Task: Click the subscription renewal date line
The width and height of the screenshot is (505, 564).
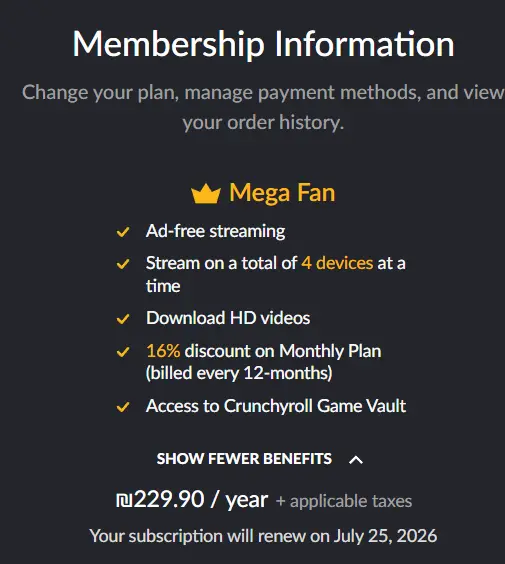Action: coord(263,536)
